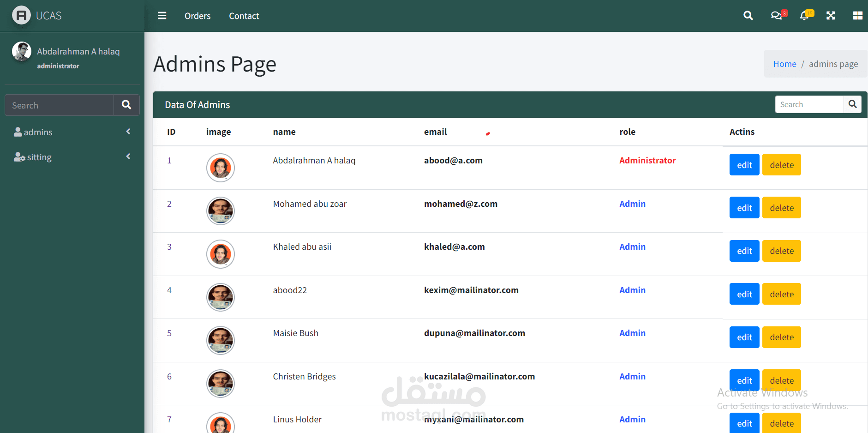Click the sitting user-cog icon in sidebar
This screenshot has width=868, height=433.
(x=19, y=157)
